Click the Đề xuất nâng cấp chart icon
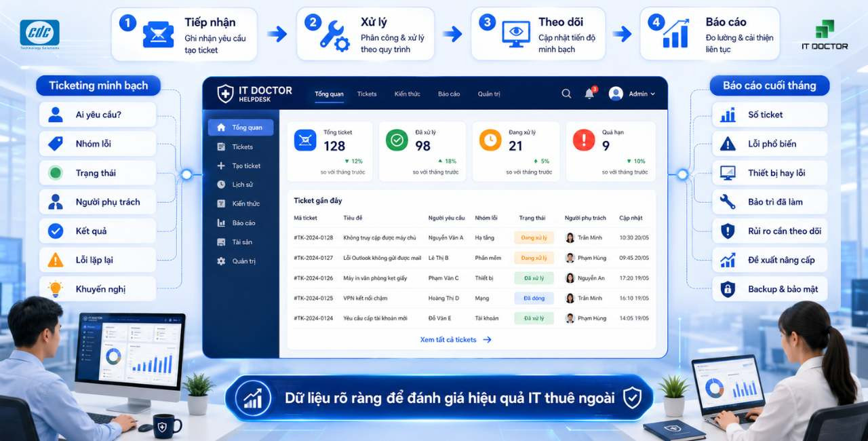This screenshot has height=441, width=868. pos(728,260)
